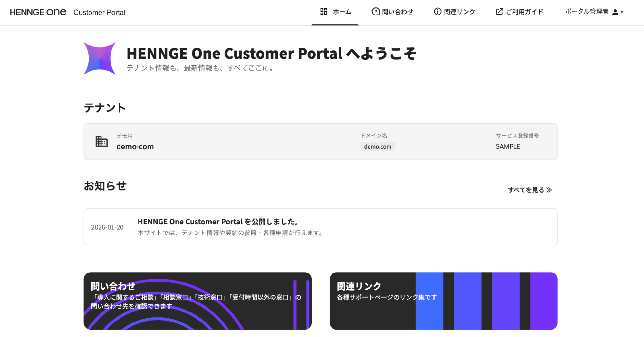The height and width of the screenshot is (337, 644).
Task: Click the info circle icon for 関連リンク
Action: point(437,12)
